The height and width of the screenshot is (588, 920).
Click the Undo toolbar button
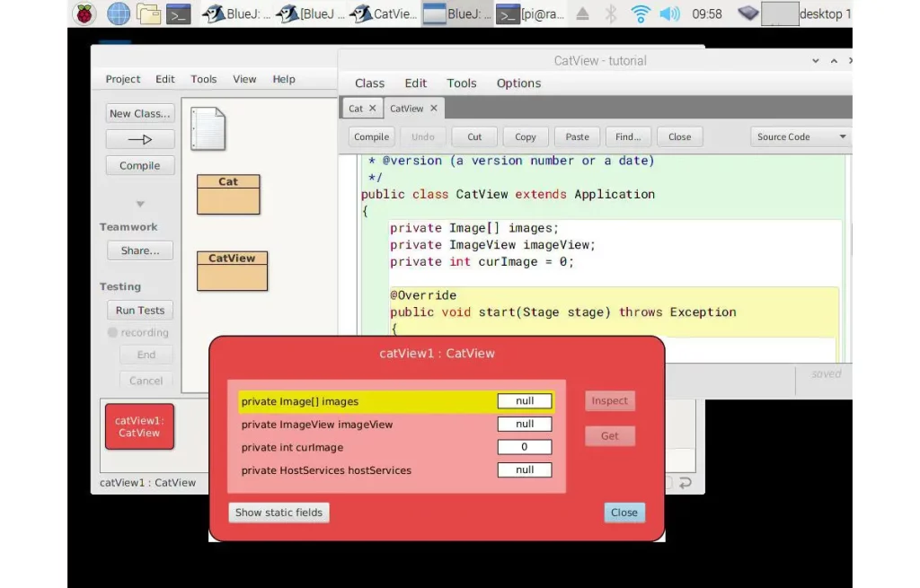[x=423, y=136]
